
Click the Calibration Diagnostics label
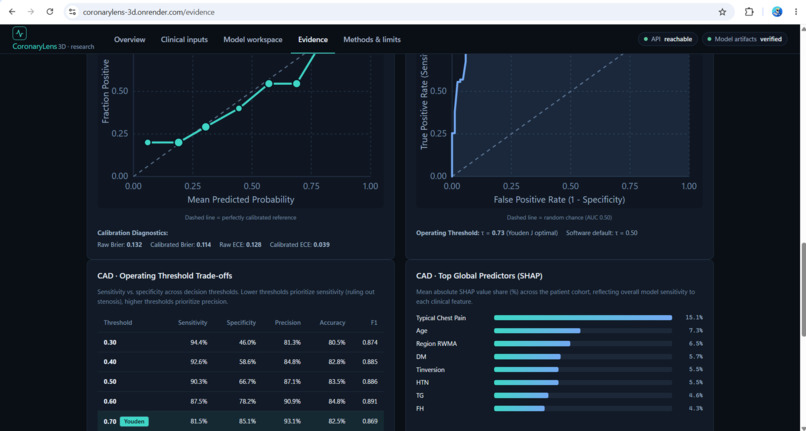tap(133, 233)
